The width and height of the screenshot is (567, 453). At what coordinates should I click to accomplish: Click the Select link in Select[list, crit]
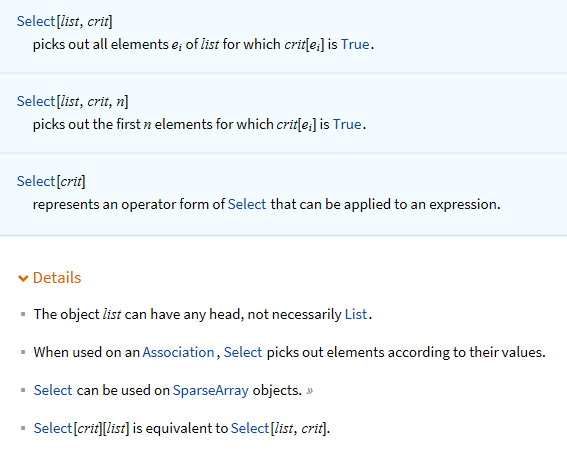pos(36,21)
